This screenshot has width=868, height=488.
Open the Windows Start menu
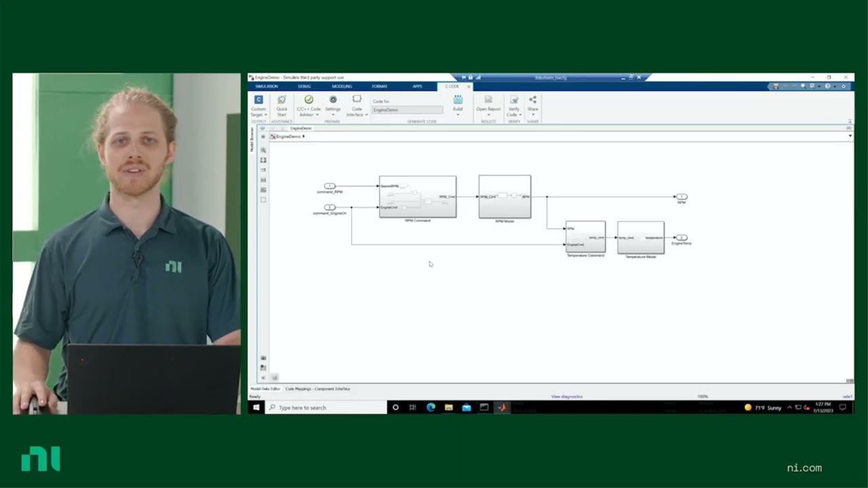(256, 407)
